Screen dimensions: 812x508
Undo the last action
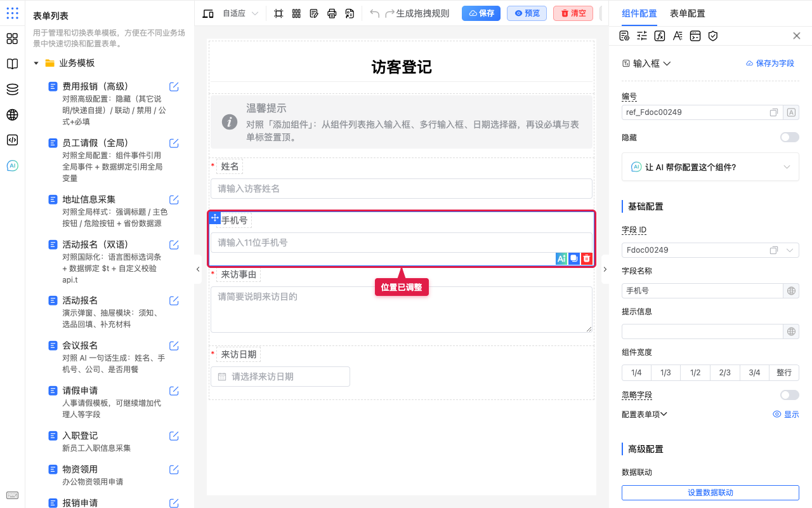(x=374, y=13)
